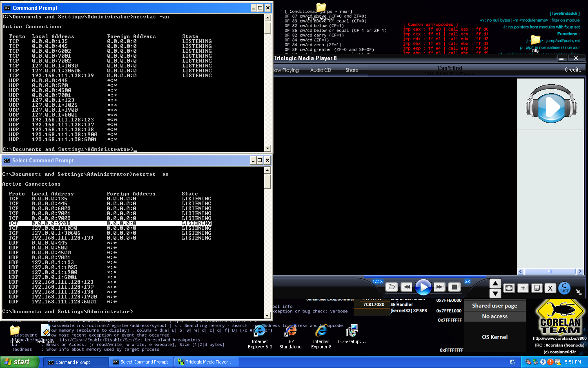Click the fast forward button in media player
This screenshot has height=368, width=588.
tap(439, 287)
